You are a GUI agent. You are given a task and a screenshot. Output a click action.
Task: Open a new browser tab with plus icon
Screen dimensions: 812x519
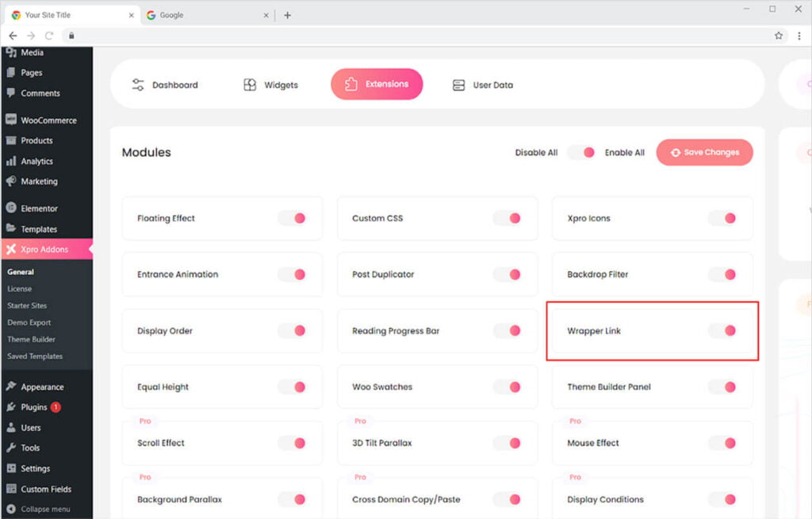click(287, 15)
